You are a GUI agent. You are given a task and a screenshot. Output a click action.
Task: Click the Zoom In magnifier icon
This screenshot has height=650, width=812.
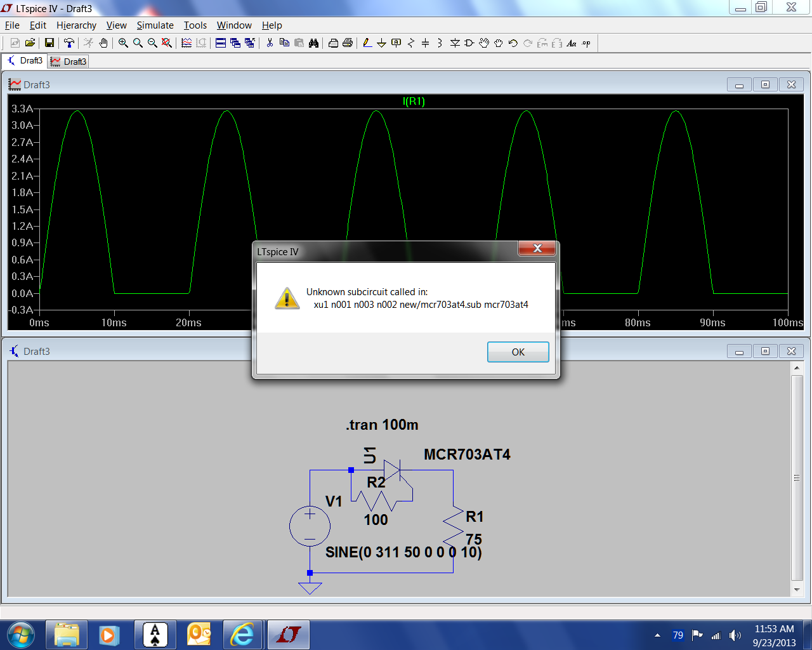click(x=123, y=43)
